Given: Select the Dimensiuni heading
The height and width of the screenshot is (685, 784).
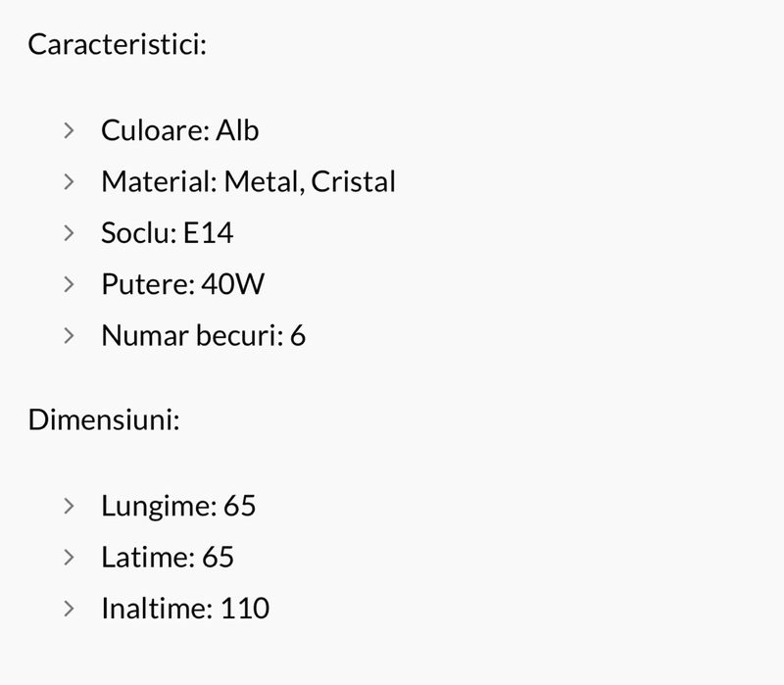Looking at the screenshot, I should pos(103,420).
